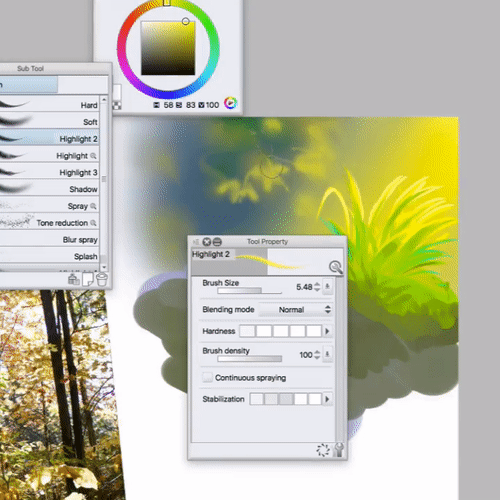This screenshot has height=500, width=500.
Task: Click inside the color square picker
Action: coord(168,48)
